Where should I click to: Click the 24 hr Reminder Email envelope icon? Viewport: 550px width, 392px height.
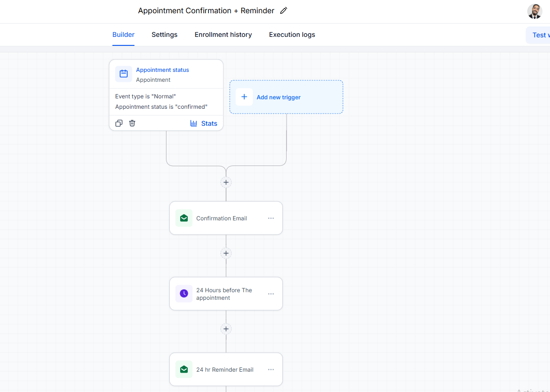184,369
